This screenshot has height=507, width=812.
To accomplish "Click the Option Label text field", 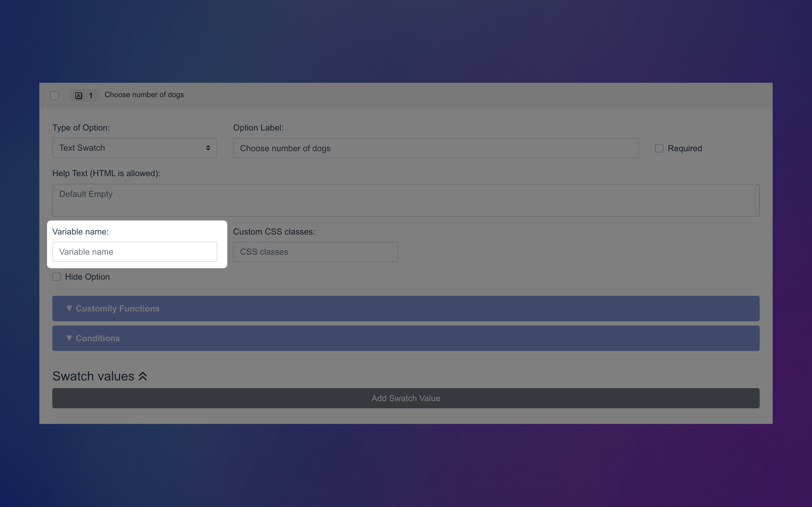I will (x=435, y=148).
